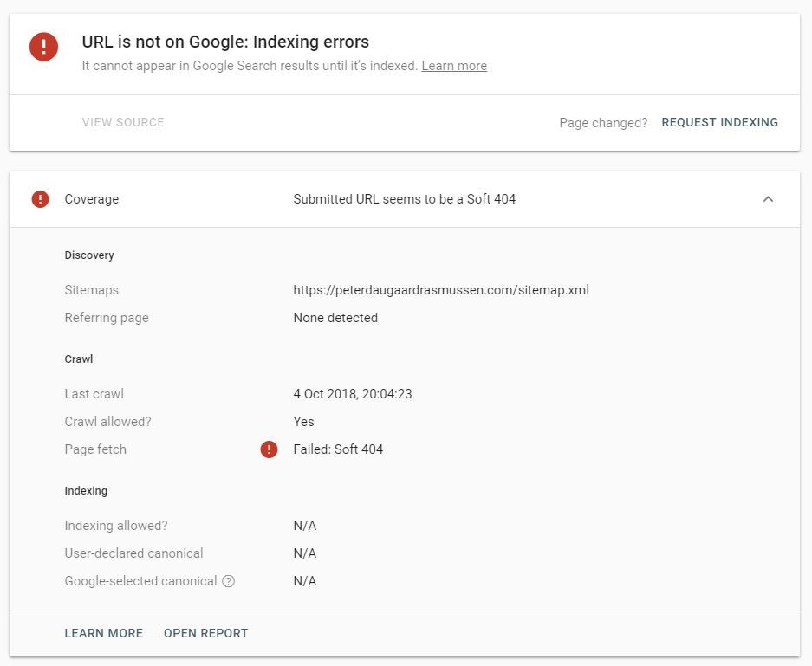The width and height of the screenshot is (812, 666).
Task: Click the sitemap.xml URL shown under Sitemaps
Action: coord(440,290)
